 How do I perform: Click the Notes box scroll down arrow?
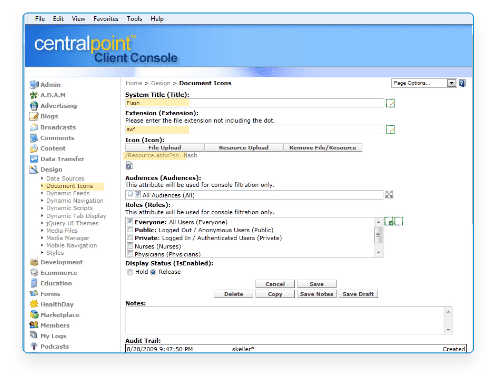point(448,330)
